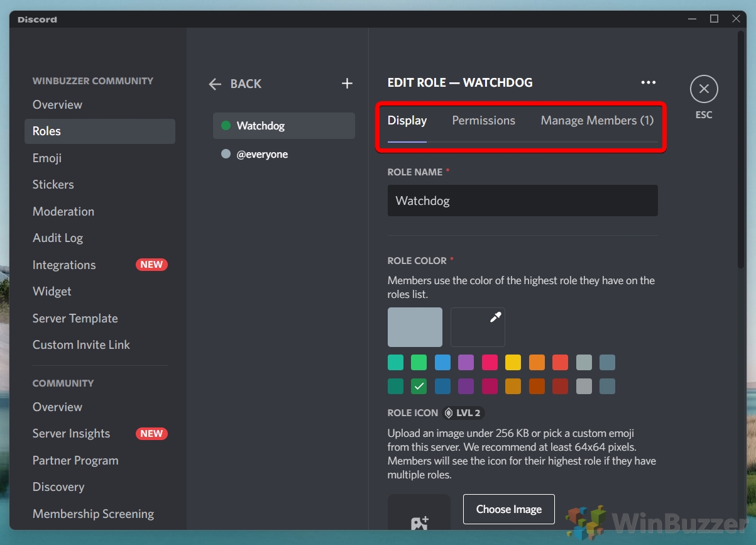This screenshot has width=756, height=545.
Task: Pick the dark blue swatch in bottom row
Action: (442, 386)
